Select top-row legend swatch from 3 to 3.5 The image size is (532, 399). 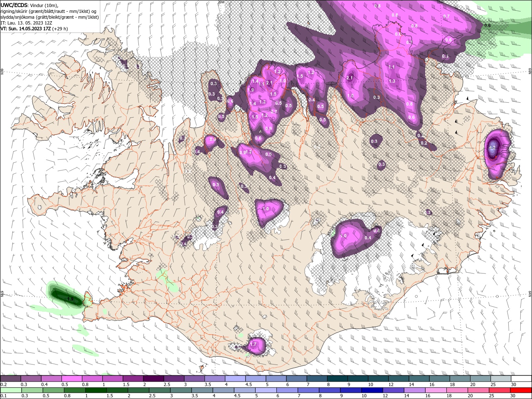pyautogui.click(x=195, y=379)
